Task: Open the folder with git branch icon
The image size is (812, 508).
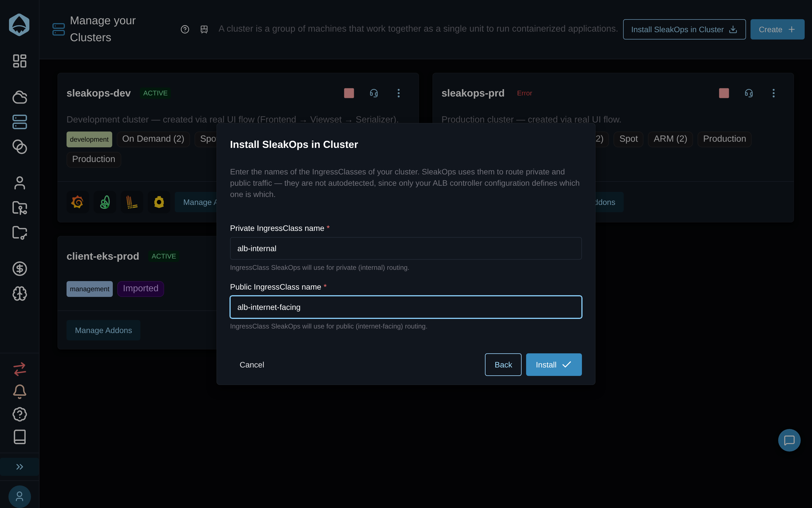Action: coord(19,208)
